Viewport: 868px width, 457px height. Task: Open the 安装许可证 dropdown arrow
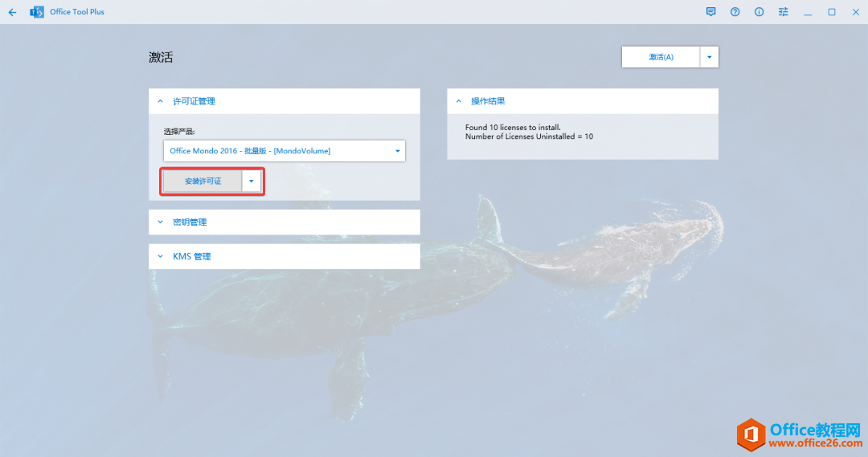tap(252, 181)
